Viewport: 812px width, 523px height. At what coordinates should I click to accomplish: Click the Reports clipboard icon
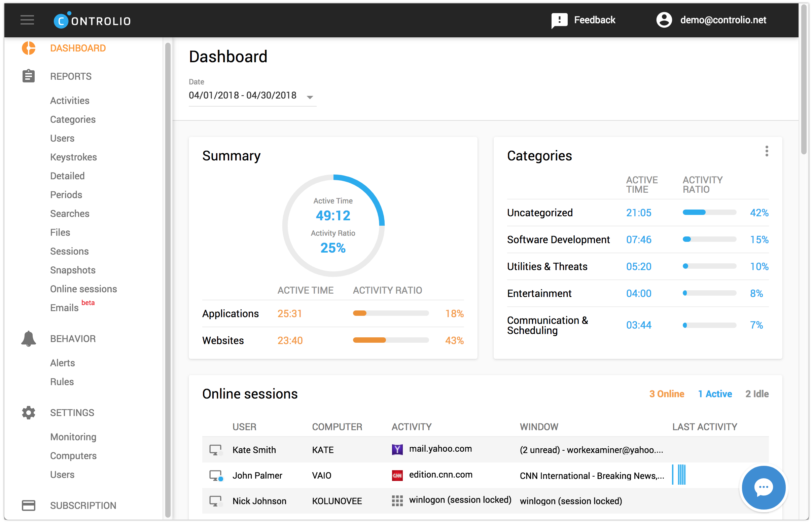pos(29,76)
